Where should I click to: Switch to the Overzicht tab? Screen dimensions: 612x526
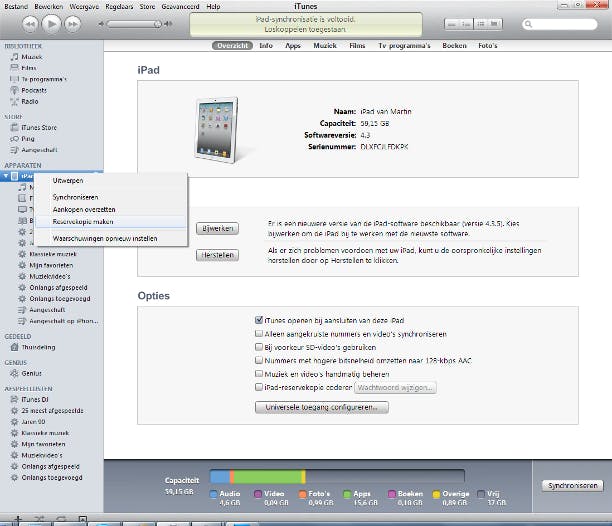tap(232, 46)
